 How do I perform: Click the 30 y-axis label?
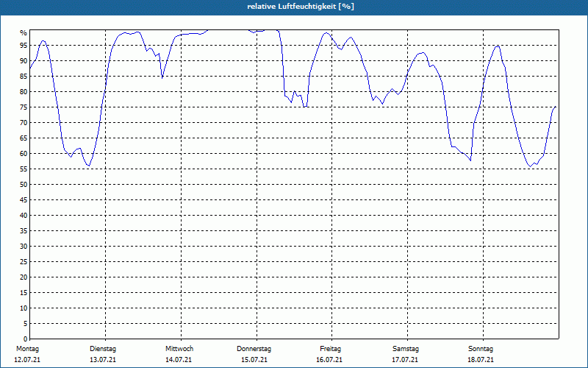click(24, 247)
